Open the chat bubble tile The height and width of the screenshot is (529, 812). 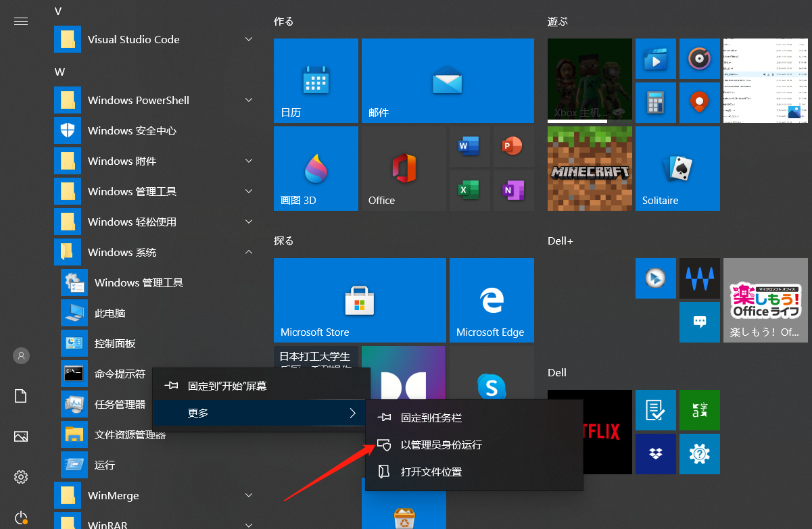point(700,322)
